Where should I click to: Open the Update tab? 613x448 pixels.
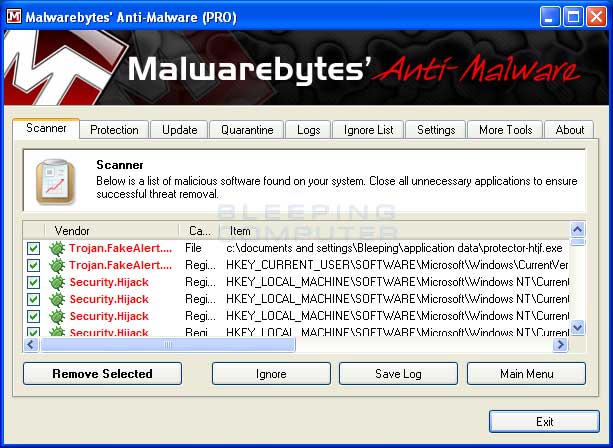pos(179,130)
